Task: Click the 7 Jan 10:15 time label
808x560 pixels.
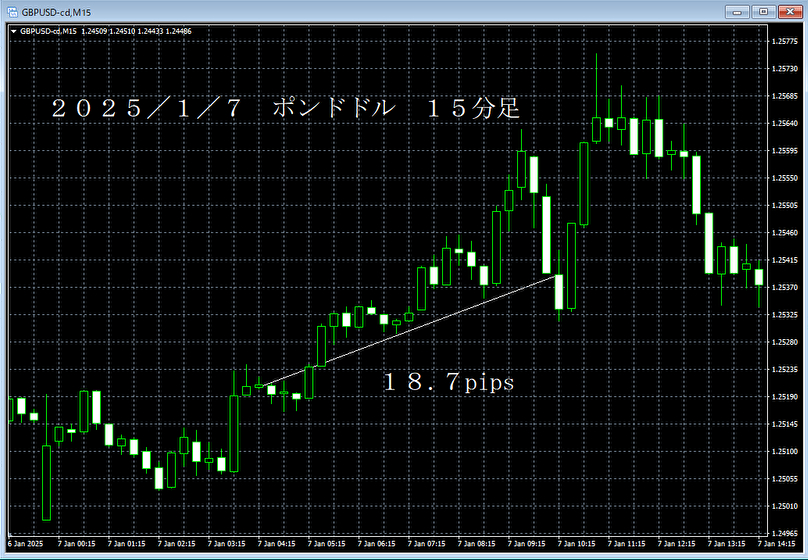Action: point(578,545)
